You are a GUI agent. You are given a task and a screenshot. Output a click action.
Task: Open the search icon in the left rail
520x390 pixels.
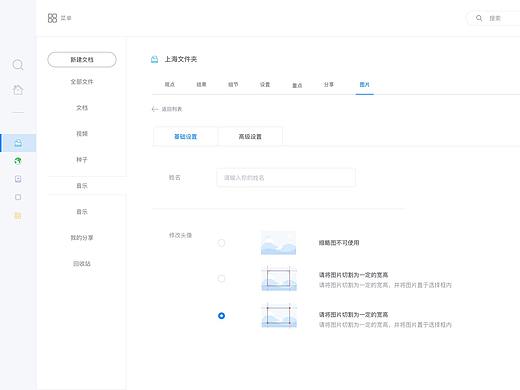coord(18,65)
